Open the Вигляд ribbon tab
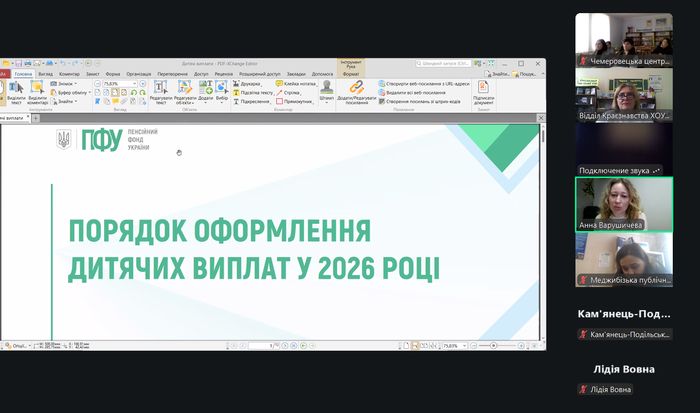 tap(46, 73)
